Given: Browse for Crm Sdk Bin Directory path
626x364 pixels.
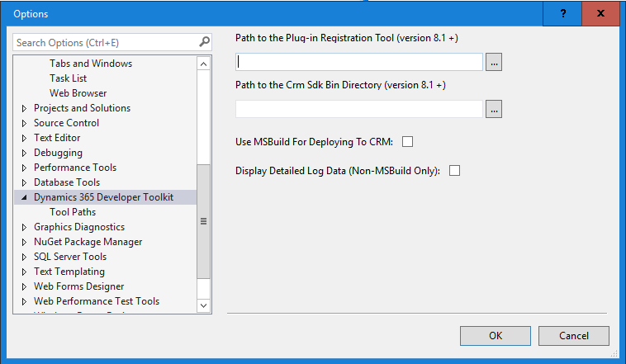Looking at the screenshot, I should coord(494,109).
